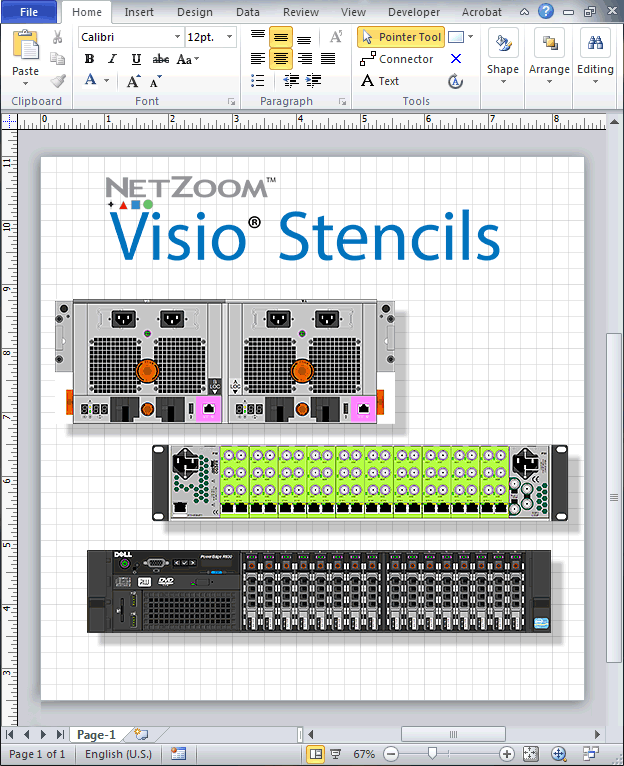Screen dimensions: 624x766
Task: Click the 67% zoom level
Action: click(364, 754)
